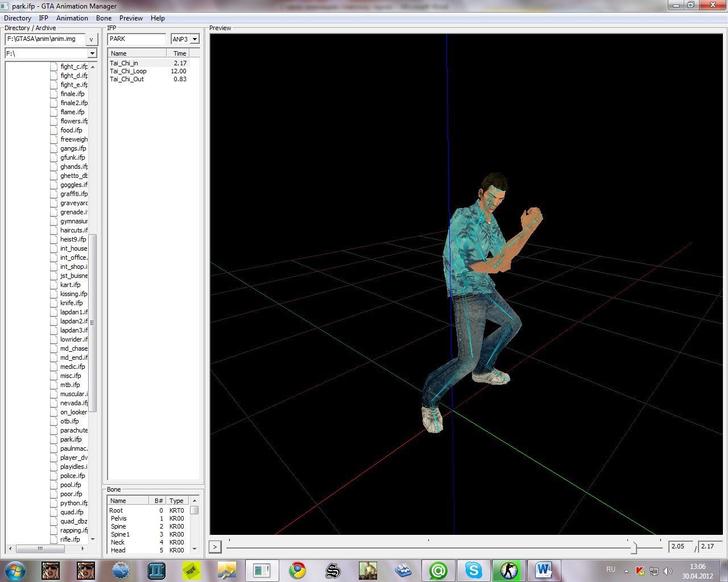Select kissing.ifp in the file list
This screenshot has height=582, width=728.
tap(74, 294)
